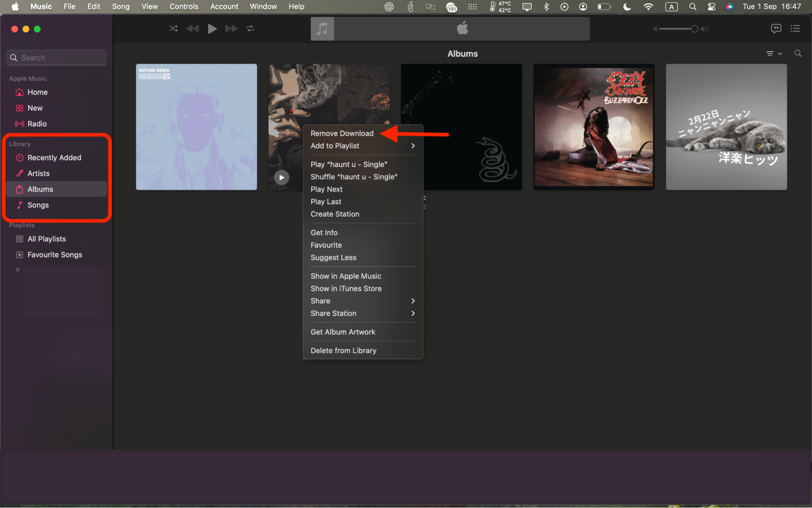Toggle shuffle in the playback controls
The width and height of the screenshot is (812, 508).
[173, 28]
